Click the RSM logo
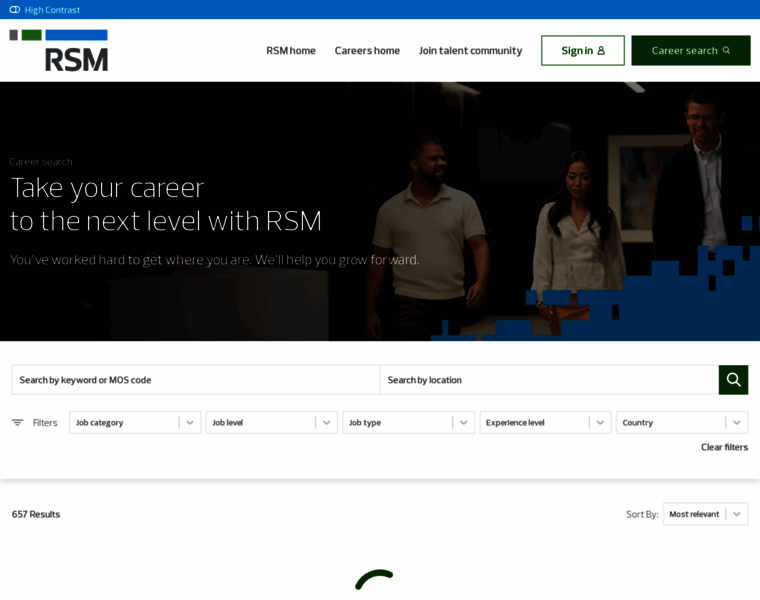 coord(59,50)
